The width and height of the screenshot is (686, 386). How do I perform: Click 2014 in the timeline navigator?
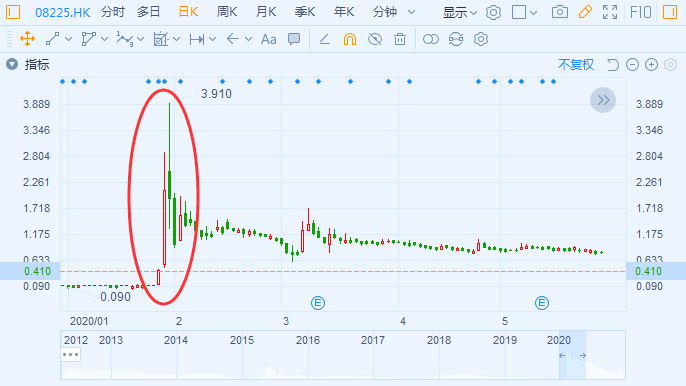click(176, 340)
